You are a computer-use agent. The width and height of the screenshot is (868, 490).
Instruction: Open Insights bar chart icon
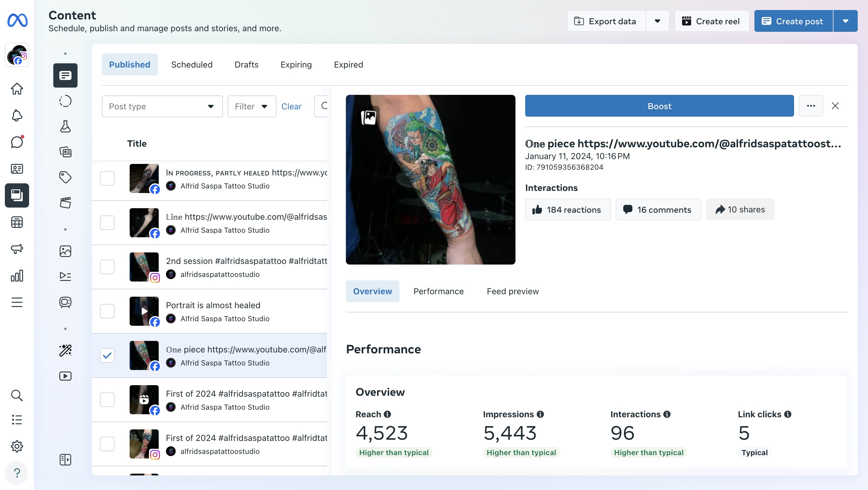tap(17, 275)
